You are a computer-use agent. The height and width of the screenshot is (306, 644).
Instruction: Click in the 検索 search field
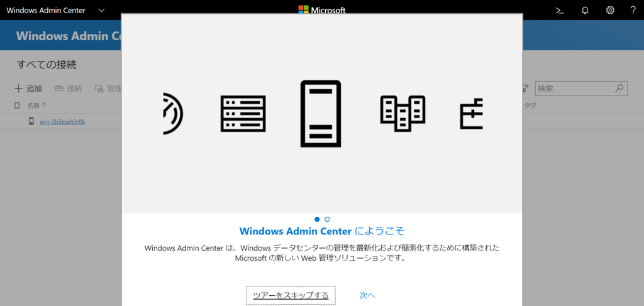pyautogui.click(x=581, y=88)
